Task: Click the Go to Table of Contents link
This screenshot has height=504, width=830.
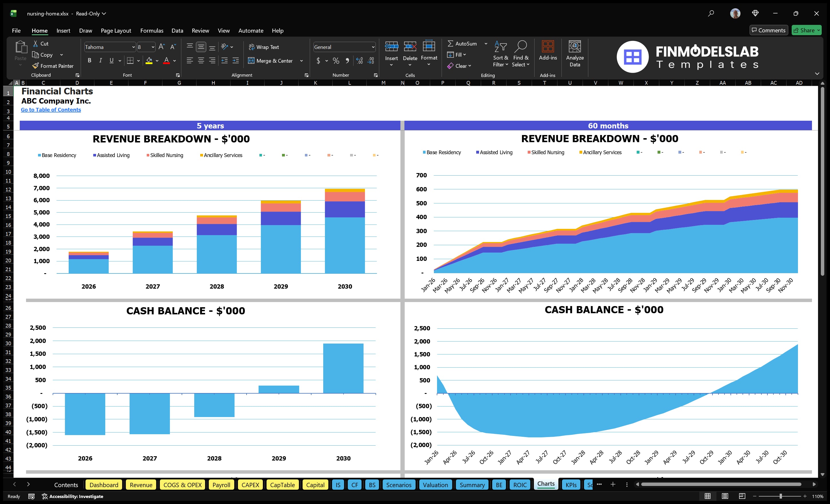Action: click(x=51, y=110)
